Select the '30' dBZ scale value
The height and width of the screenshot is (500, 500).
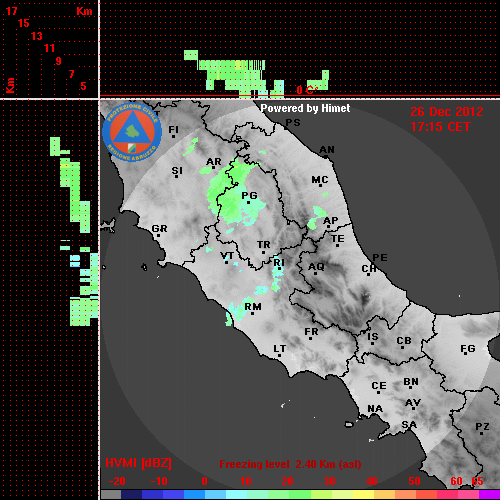tap(329, 481)
